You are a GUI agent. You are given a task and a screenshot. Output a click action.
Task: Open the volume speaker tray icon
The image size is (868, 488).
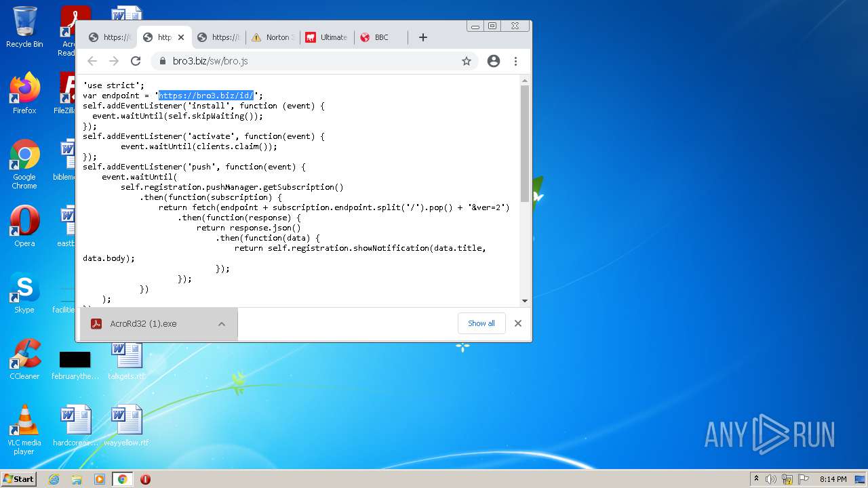pos(771,479)
